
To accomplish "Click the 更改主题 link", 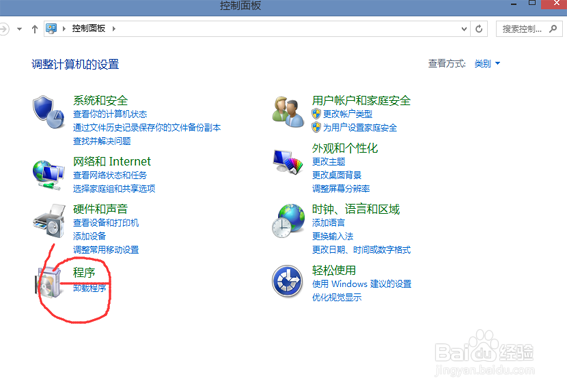I will pos(329,162).
